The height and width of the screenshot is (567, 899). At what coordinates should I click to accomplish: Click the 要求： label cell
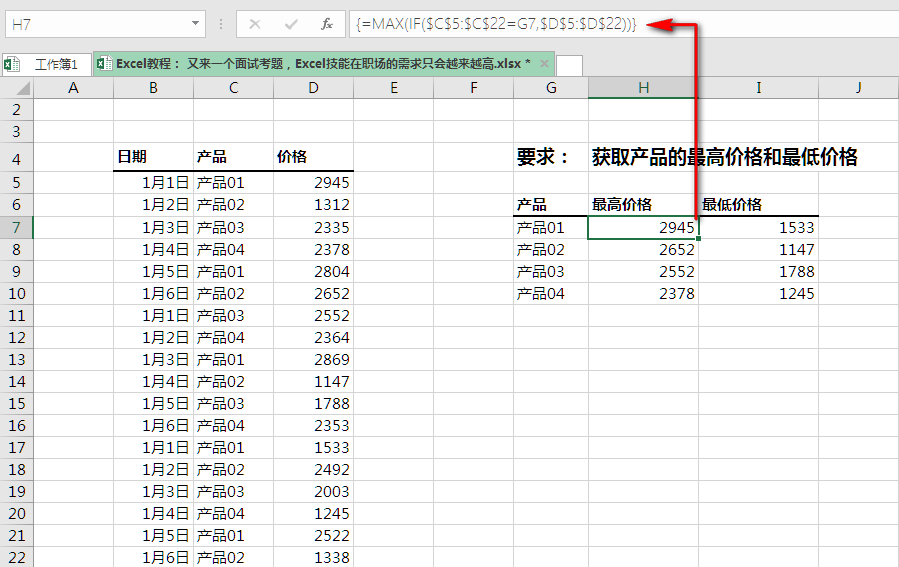(x=551, y=157)
